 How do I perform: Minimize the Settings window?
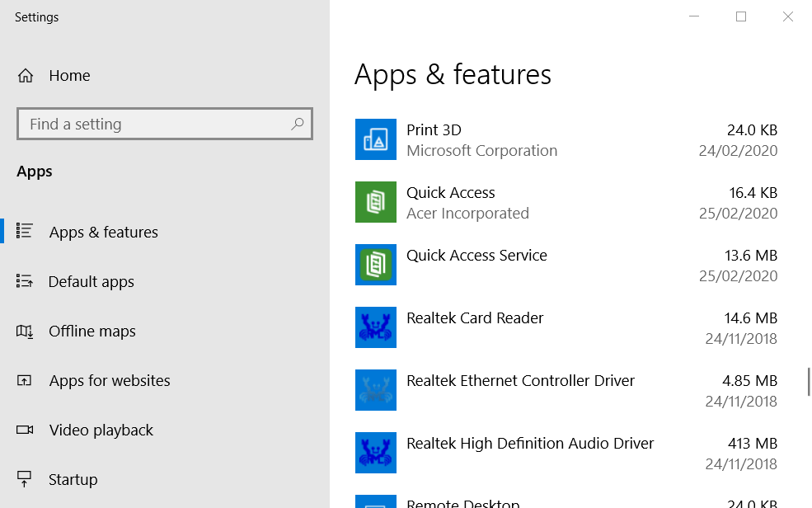(x=694, y=16)
